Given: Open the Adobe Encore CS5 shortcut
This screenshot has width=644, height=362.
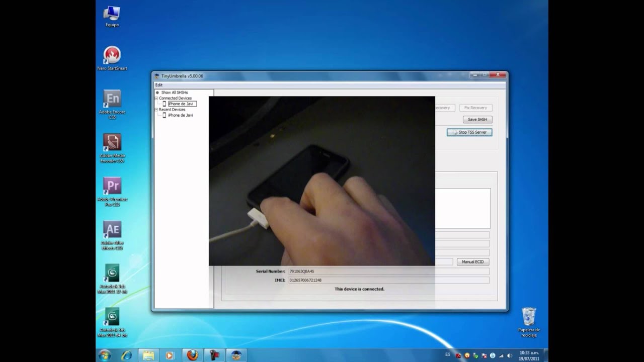Looking at the screenshot, I should point(112,105).
